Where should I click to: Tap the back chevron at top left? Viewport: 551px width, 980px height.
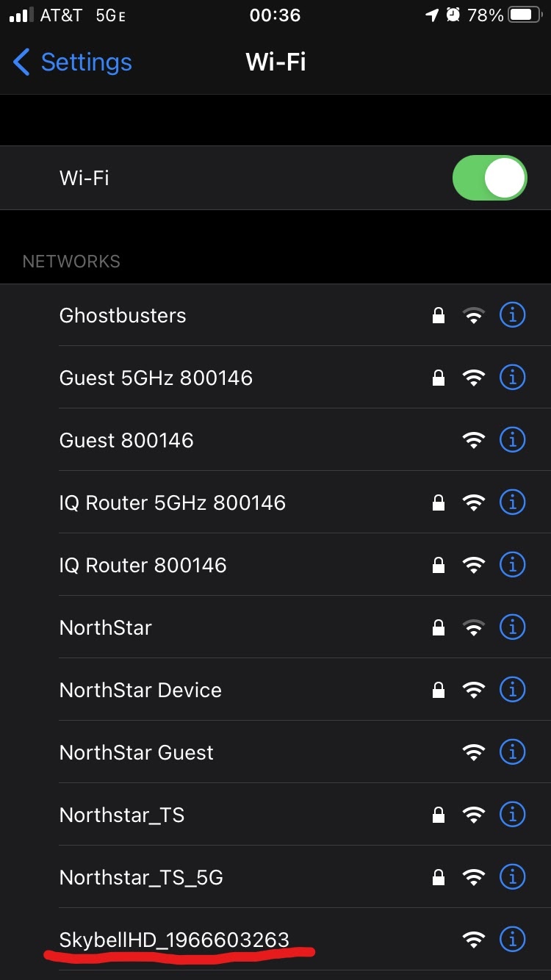point(21,63)
